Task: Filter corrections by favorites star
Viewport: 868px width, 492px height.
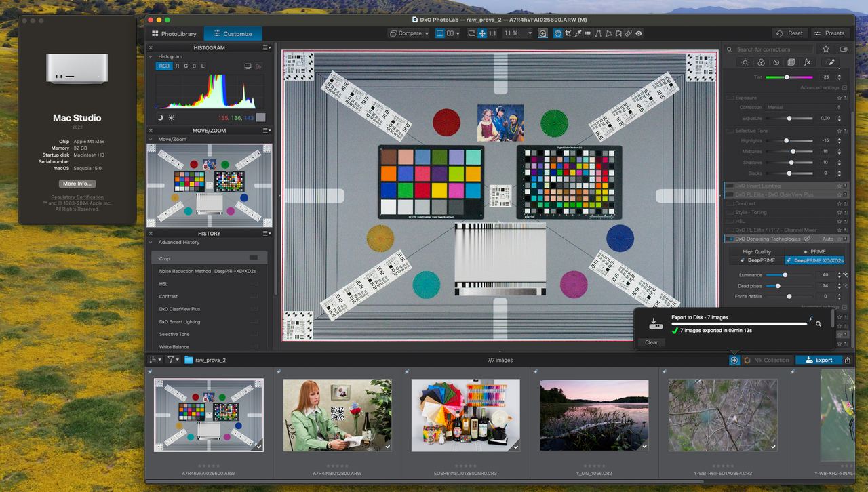Action: click(x=826, y=49)
